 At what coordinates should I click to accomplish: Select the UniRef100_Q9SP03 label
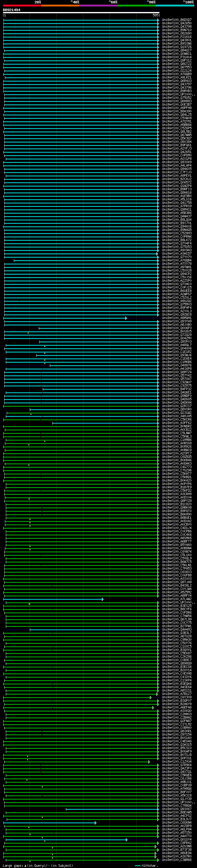tap(177, 342)
